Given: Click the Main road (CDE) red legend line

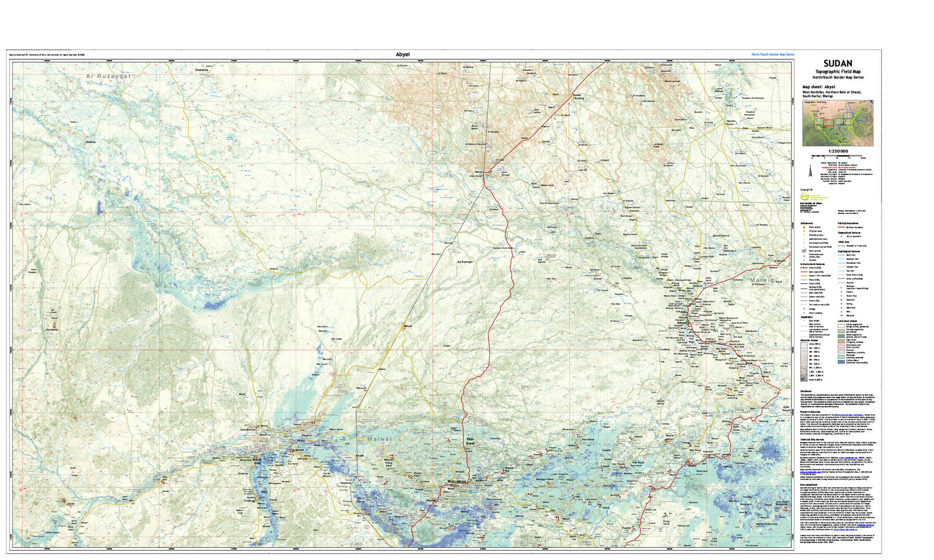Looking at the screenshot, I should (804, 272).
